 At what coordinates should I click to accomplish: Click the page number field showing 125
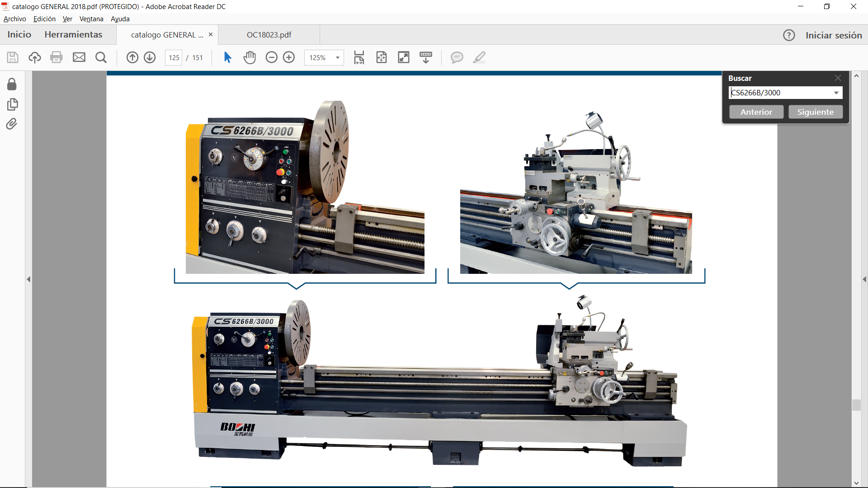(174, 57)
